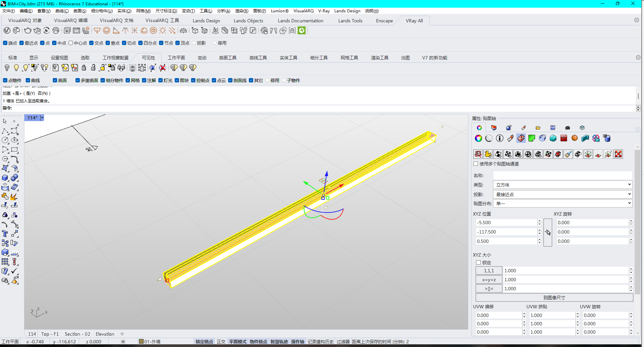This screenshot has width=644, height=347.
Task: Click the 名称 text input field
Action: tap(562, 176)
